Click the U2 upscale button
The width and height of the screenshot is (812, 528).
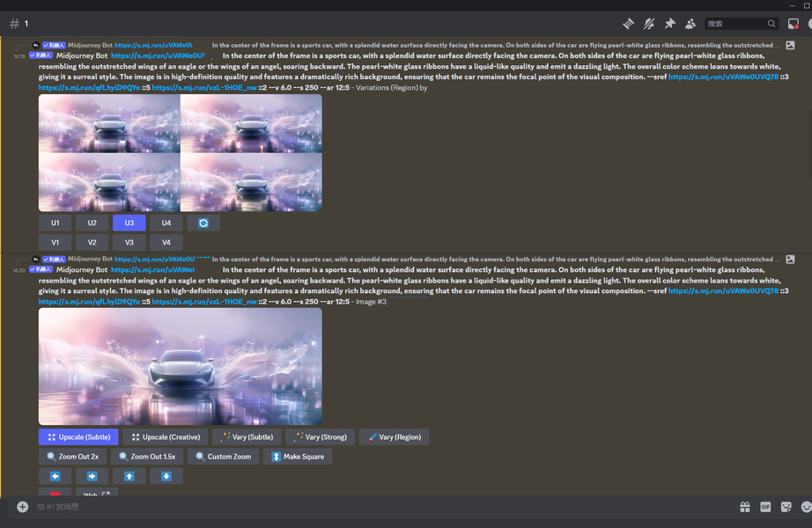(92, 224)
